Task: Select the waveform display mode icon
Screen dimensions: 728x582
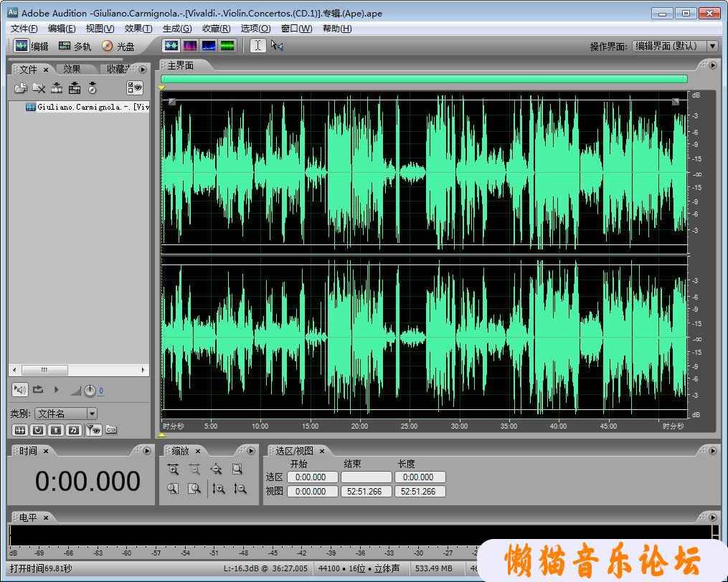Action: click(171, 45)
